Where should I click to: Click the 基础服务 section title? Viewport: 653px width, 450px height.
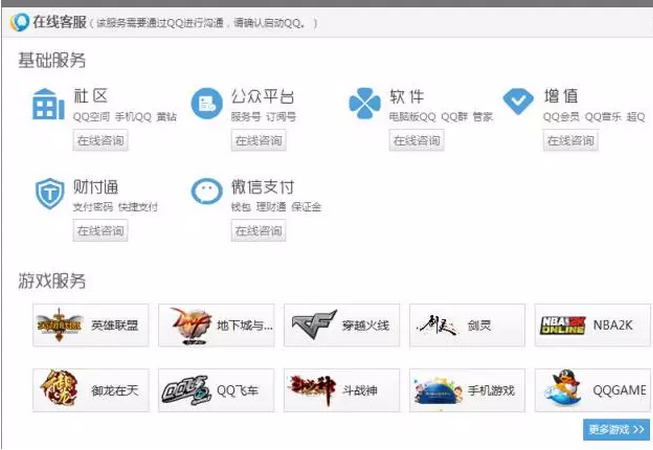(52, 60)
